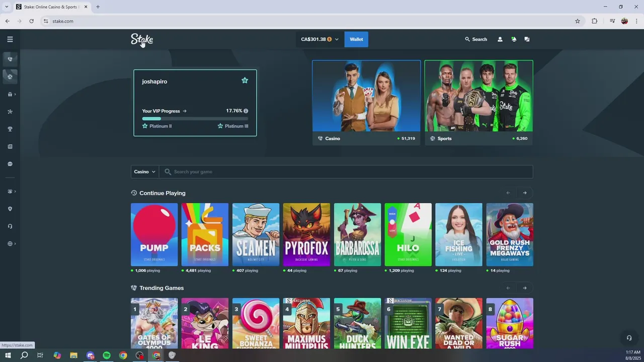
Task: Open the Forum chat bubble icon in the sidebar
Action: tap(10, 164)
